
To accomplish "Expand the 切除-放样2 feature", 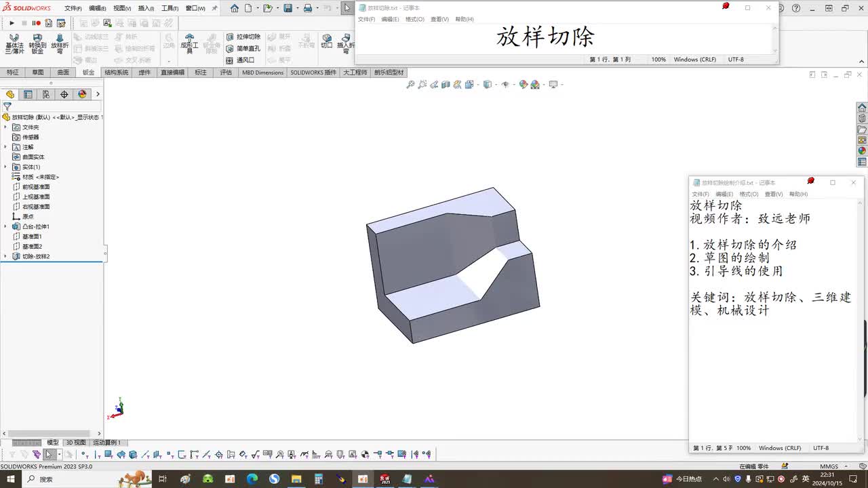I will click(5, 256).
